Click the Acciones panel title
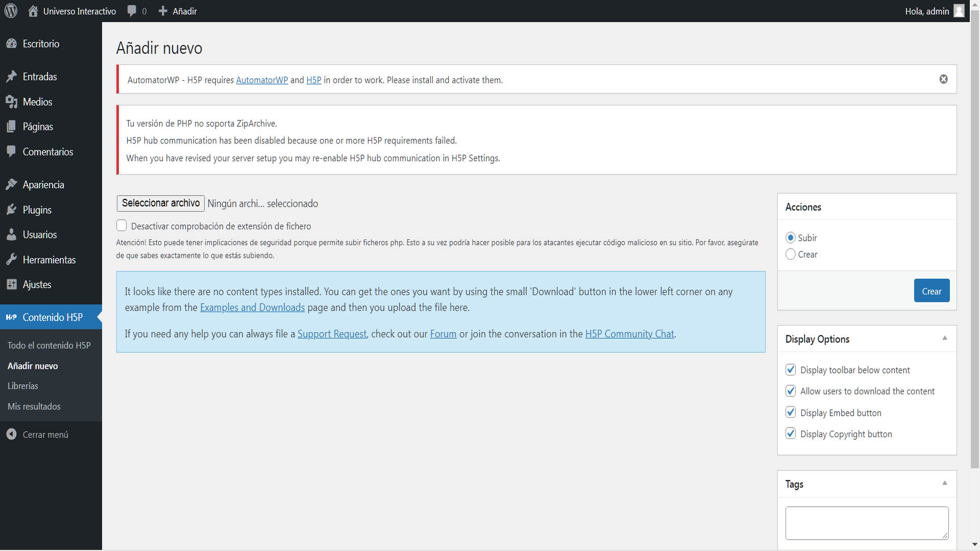 (x=803, y=207)
